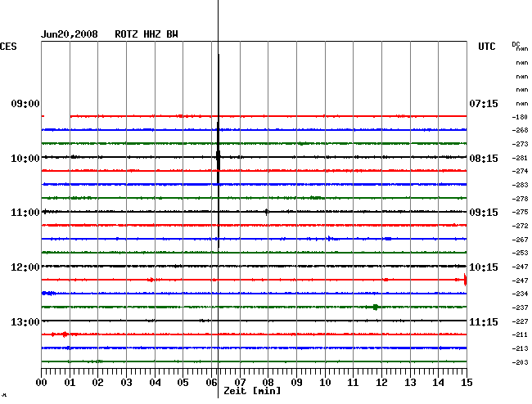This screenshot has width=532, height=404.
Task: Click minute tick label 08
Action: point(268,383)
